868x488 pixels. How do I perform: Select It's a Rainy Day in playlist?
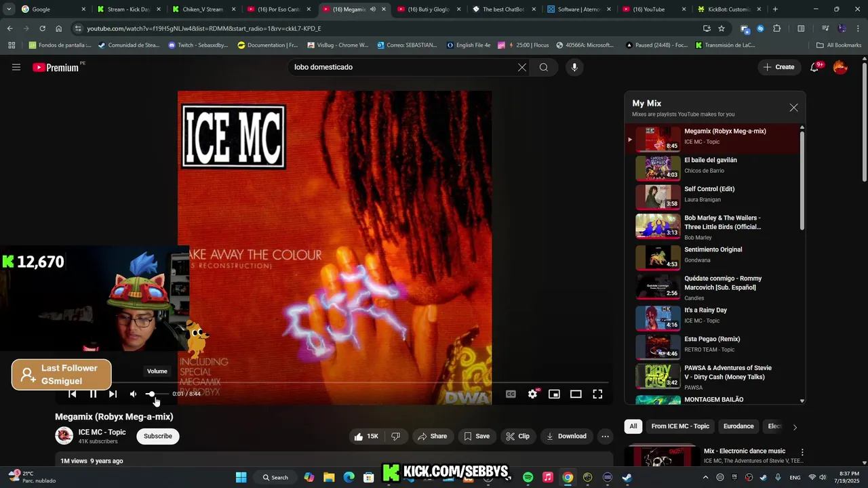(x=713, y=317)
